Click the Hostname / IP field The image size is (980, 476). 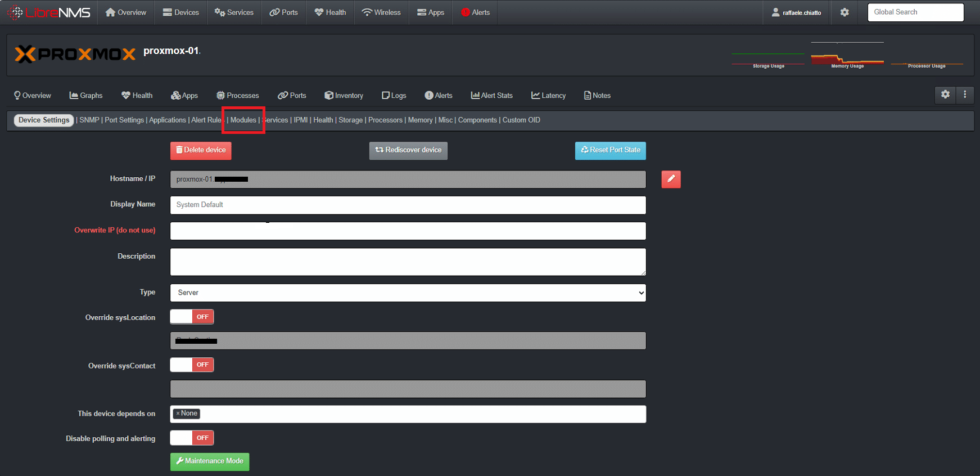click(408, 179)
